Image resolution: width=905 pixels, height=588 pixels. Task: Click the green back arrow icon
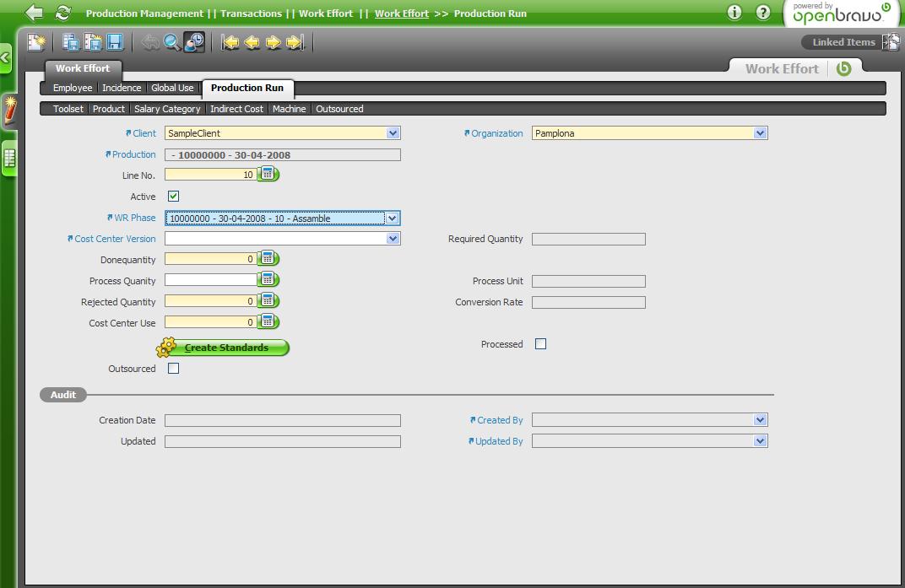[x=34, y=13]
